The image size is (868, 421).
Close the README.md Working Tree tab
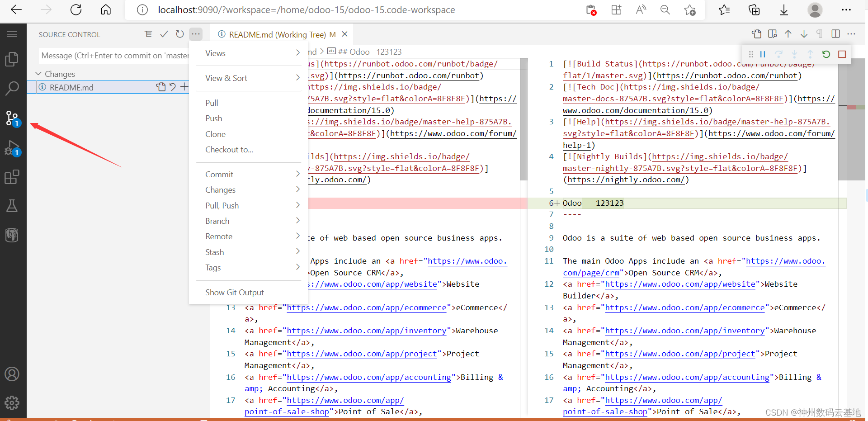344,34
